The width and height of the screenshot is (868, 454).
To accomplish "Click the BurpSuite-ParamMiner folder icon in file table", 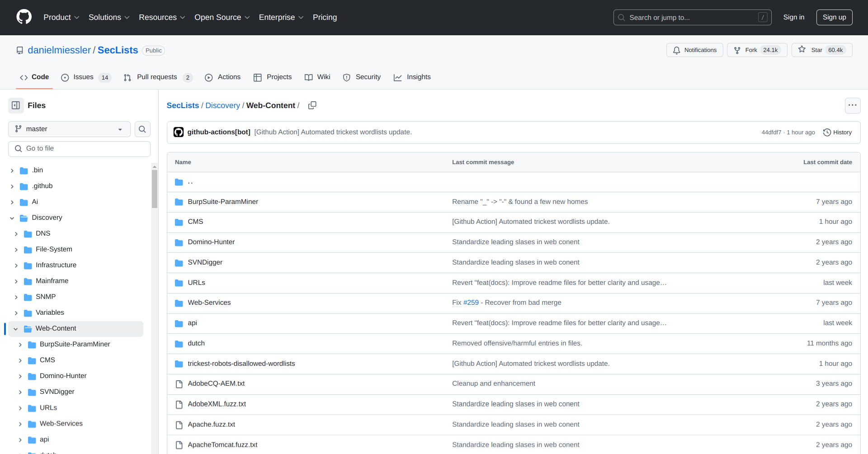I will [x=179, y=202].
